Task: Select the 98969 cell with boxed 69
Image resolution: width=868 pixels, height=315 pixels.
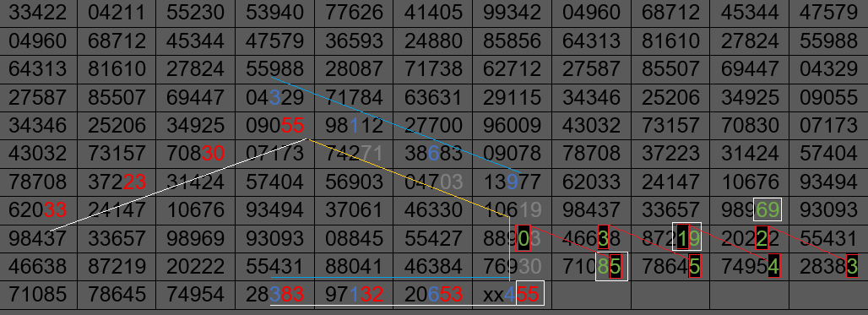Action: 750,209
